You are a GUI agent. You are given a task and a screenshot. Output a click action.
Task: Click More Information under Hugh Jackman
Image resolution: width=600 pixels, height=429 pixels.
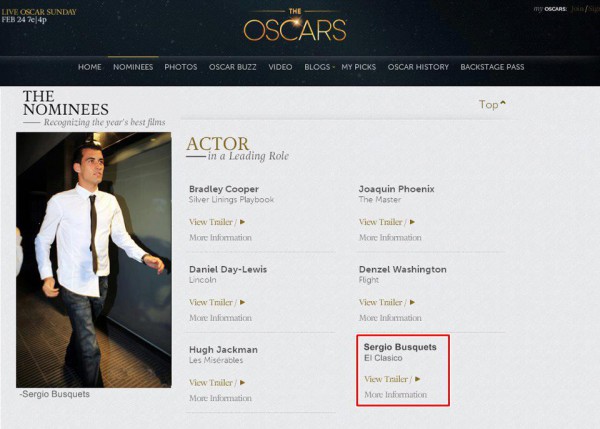pos(220,398)
